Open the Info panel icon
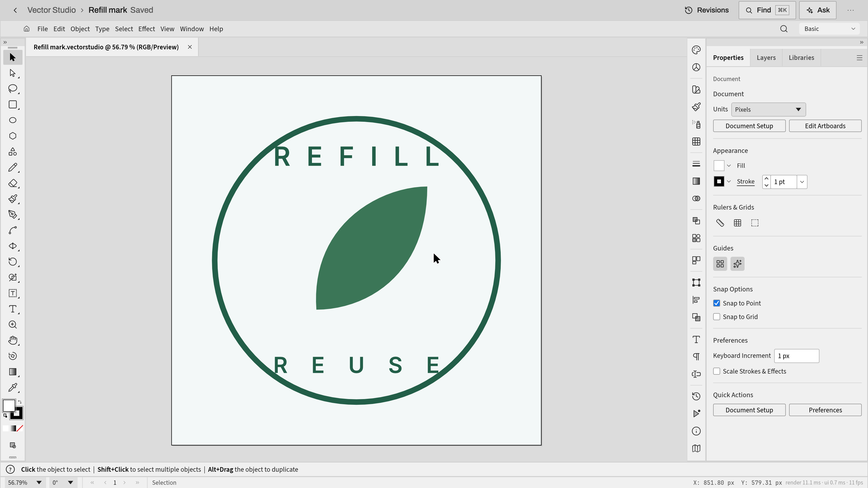The height and width of the screenshot is (488, 868). (696, 431)
